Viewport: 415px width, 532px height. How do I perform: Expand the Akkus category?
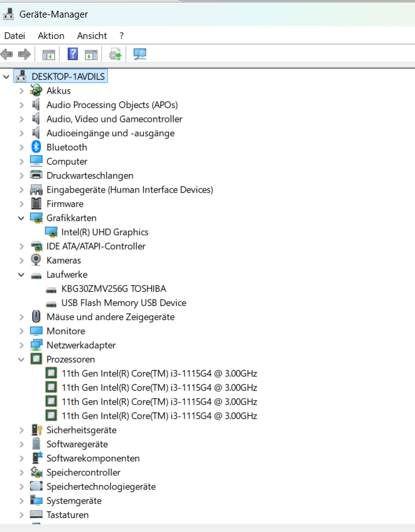(x=21, y=91)
